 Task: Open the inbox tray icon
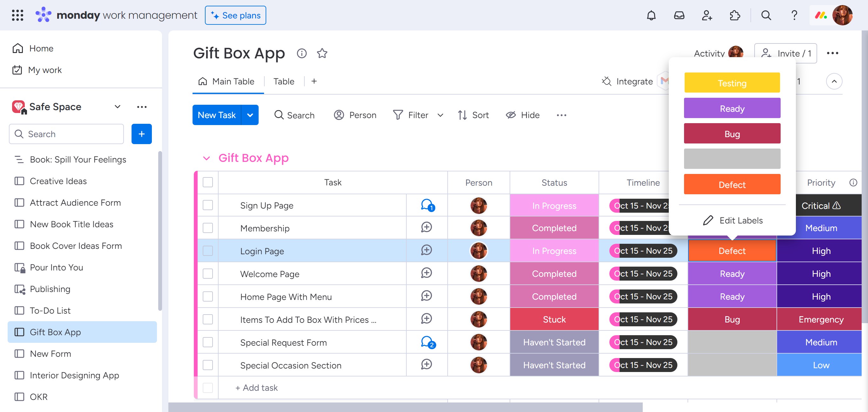(679, 16)
